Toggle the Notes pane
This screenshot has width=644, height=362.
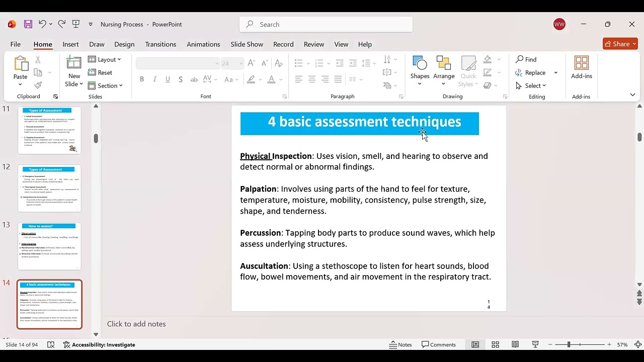click(x=400, y=344)
